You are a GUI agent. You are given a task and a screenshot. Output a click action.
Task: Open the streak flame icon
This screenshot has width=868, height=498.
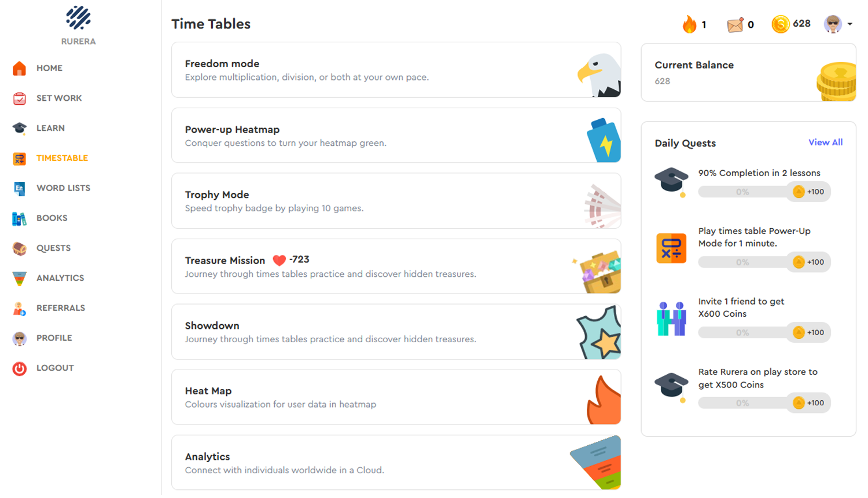(x=689, y=24)
